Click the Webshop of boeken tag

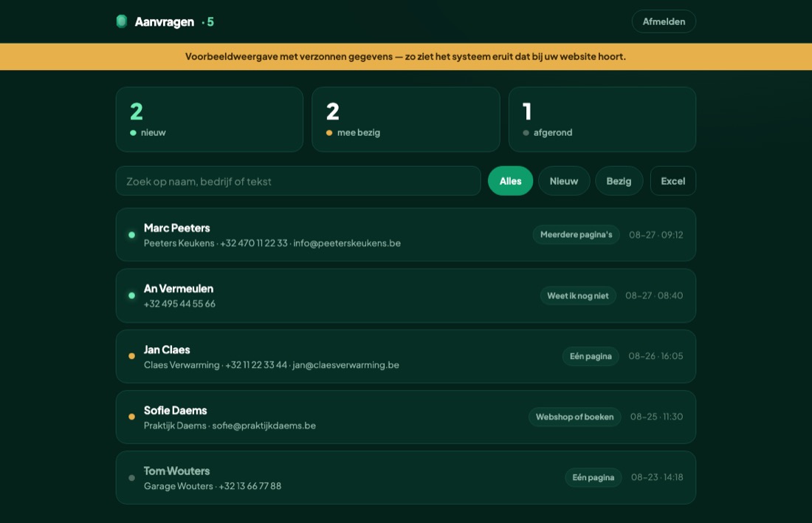tap(574, 417)
